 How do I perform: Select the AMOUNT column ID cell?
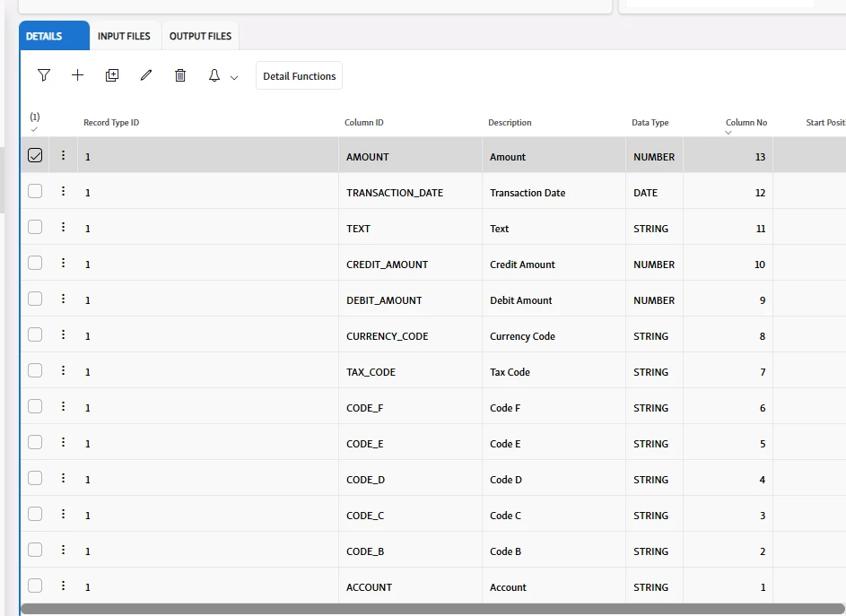point(410,155)
